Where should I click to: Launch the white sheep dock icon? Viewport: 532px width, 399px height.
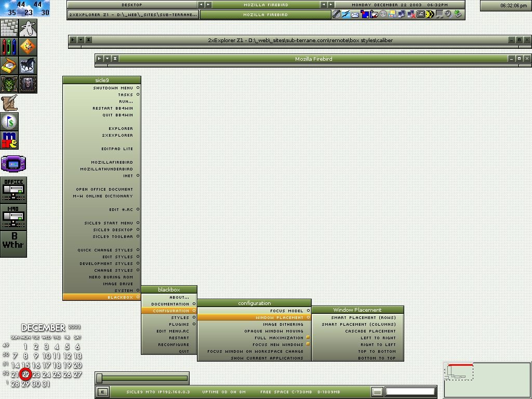[28, 28]
